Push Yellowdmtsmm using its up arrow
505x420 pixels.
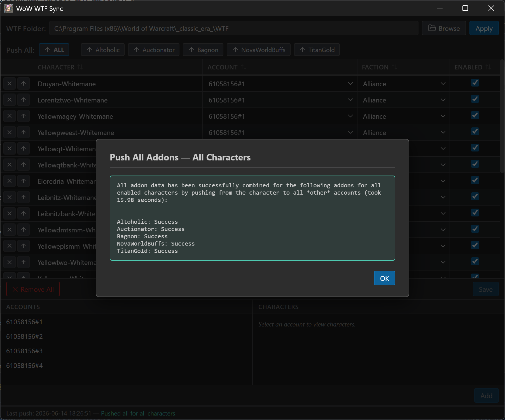point(24,230)
